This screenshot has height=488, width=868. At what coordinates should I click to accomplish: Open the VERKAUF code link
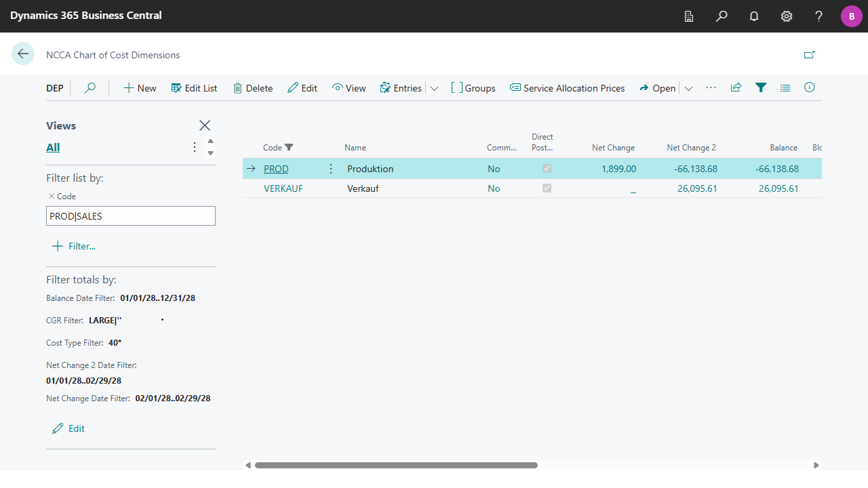pyautogui.click(x=283, y=188)
